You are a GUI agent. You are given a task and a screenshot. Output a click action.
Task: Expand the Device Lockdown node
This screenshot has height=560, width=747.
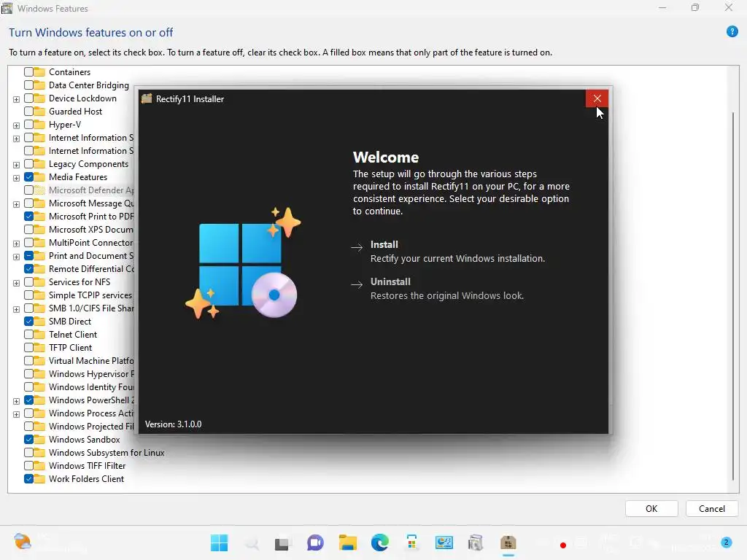coord(16,99)
